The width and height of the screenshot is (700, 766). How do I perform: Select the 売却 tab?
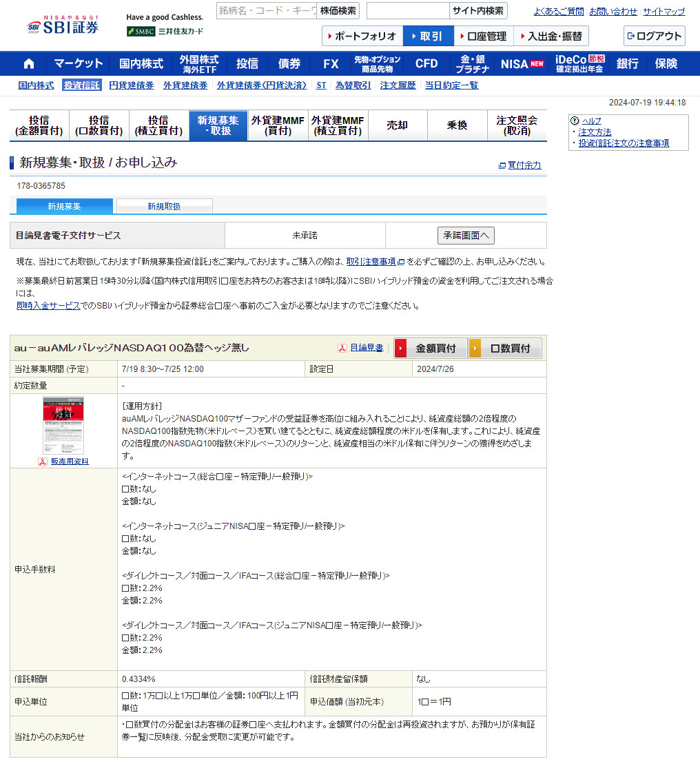pos(397,125)
